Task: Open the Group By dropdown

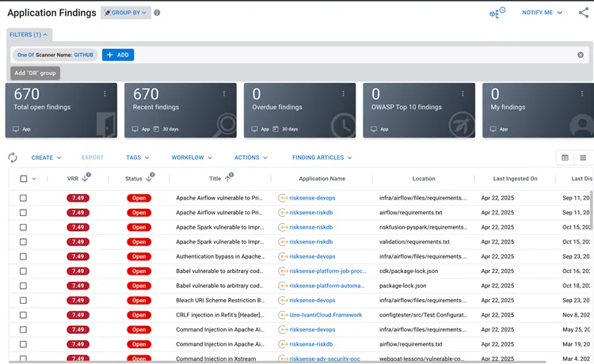Action: 126,13
